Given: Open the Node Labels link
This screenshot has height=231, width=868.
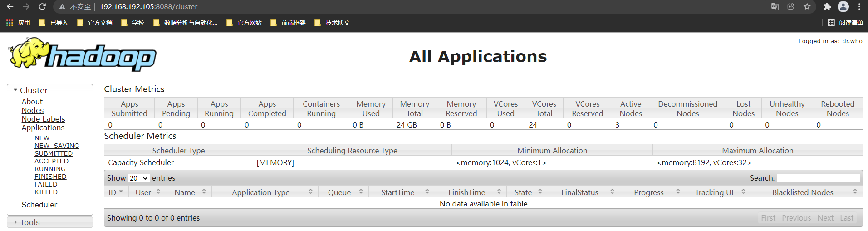Looking at the screenshot, I should coord(43,119).
